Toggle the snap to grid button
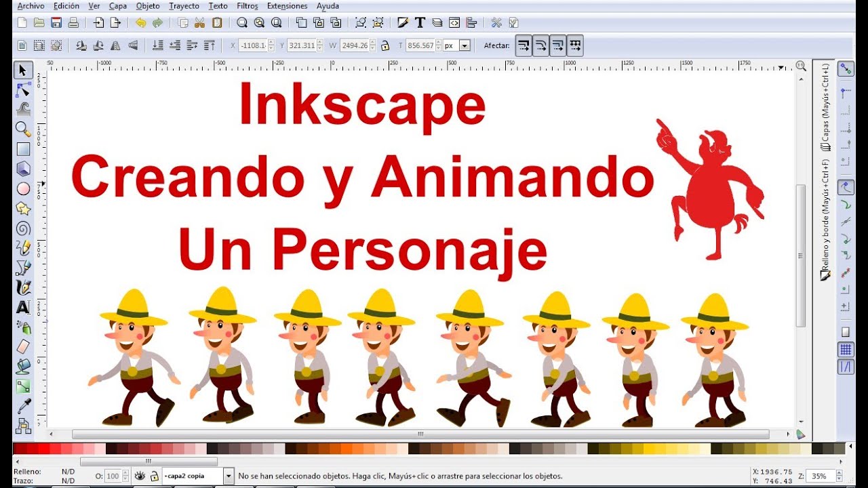 tap(846, 350)
